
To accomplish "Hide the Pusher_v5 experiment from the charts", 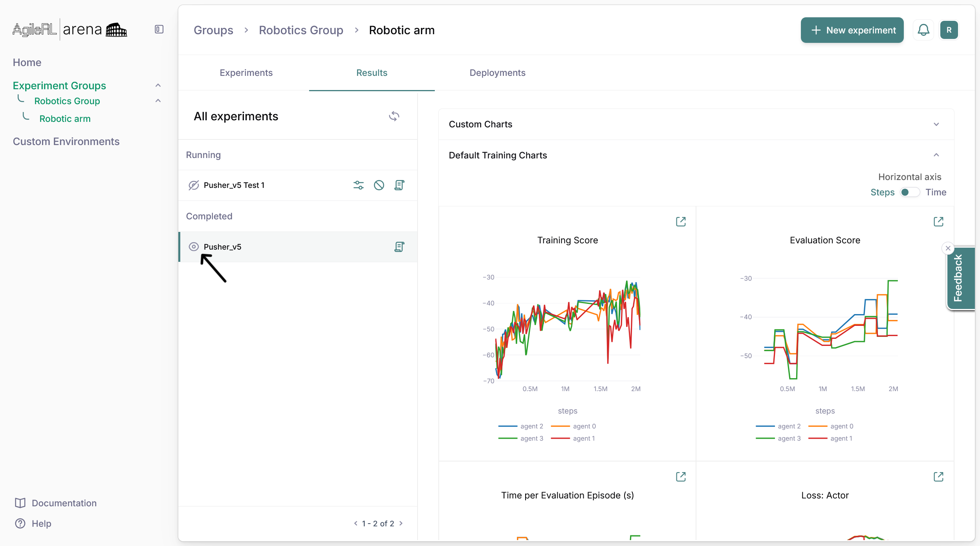I will 194,247.
